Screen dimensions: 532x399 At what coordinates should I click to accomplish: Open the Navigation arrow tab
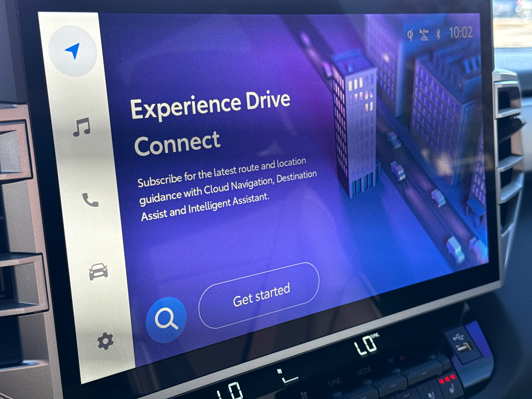[x=73, y=51]
